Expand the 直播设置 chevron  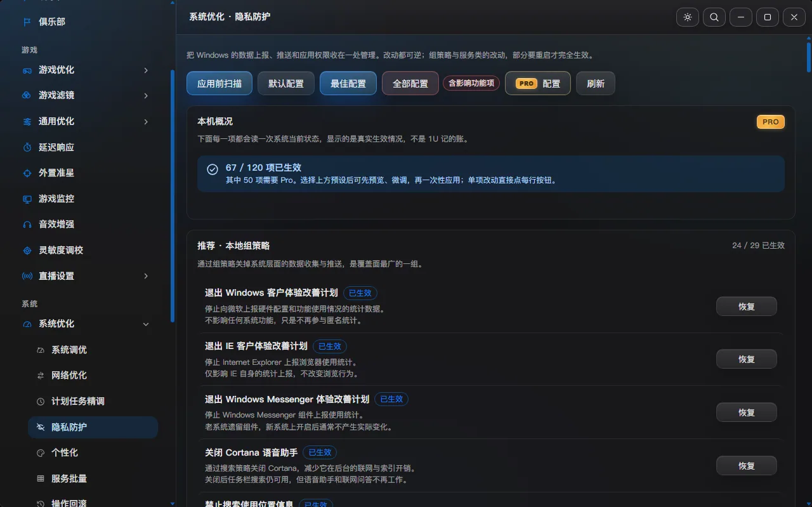(x=146, y=276)
